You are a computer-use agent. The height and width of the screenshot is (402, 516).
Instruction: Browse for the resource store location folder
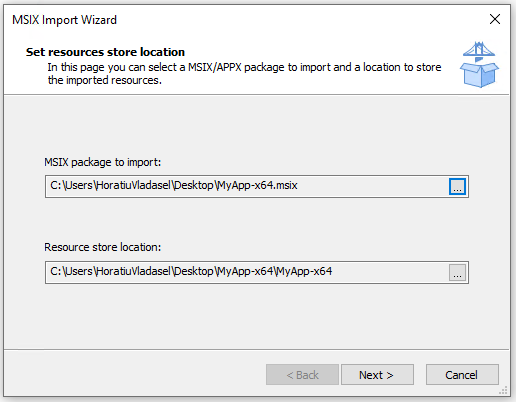coord(457,273)
